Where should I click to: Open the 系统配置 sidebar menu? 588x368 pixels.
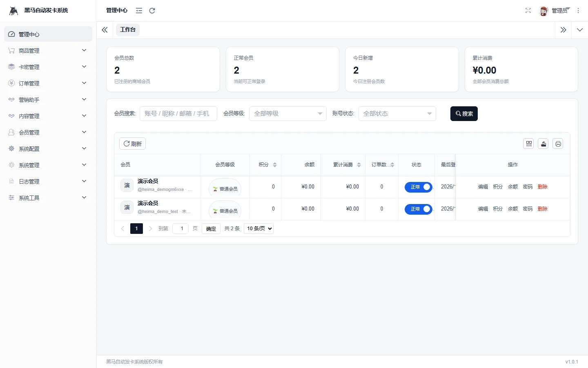pos(48,149)
